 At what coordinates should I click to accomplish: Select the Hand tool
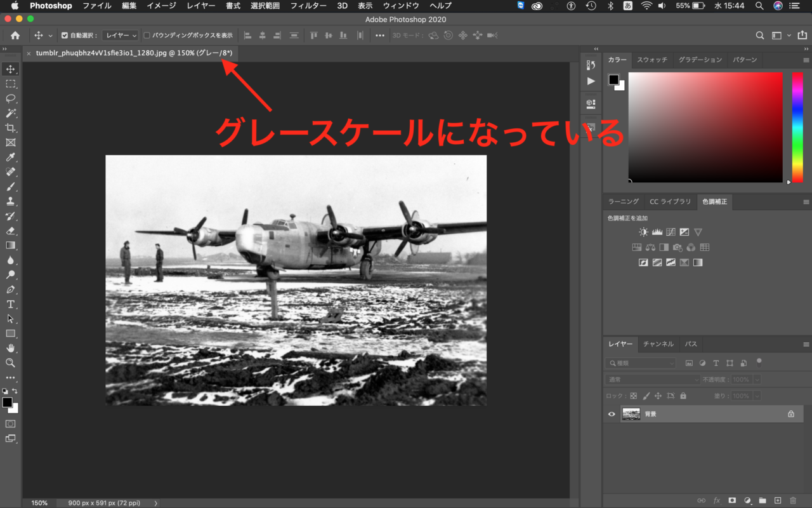click(x=11, y=348)
